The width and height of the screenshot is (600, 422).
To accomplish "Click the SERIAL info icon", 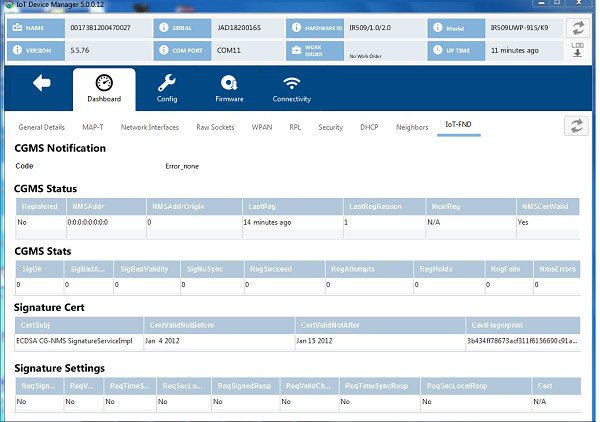I will click(164, 28).
